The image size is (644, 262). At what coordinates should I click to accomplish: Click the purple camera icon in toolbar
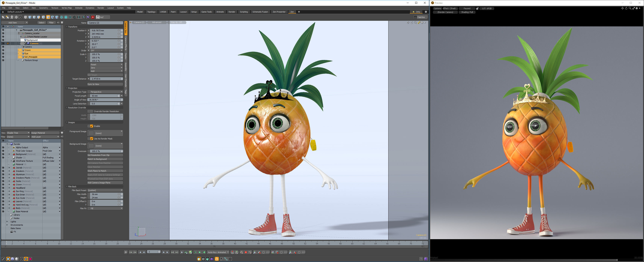pyautogui.click(x=88, y=17)
